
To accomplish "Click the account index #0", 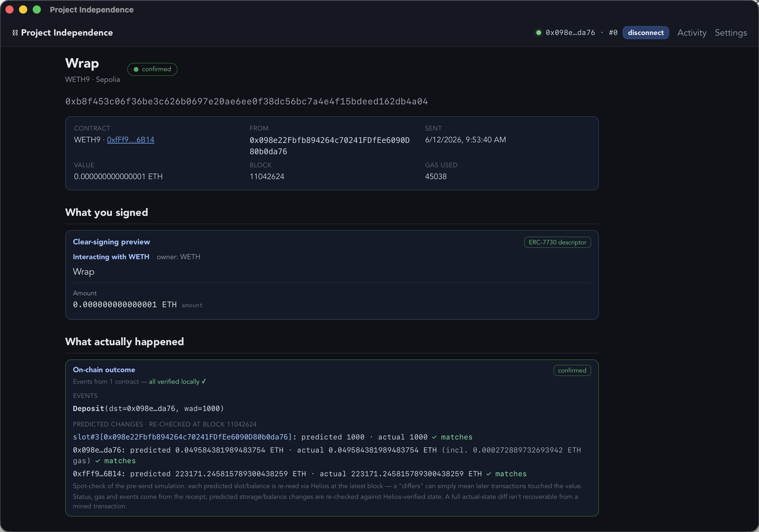I will click(x=613, y=33).
